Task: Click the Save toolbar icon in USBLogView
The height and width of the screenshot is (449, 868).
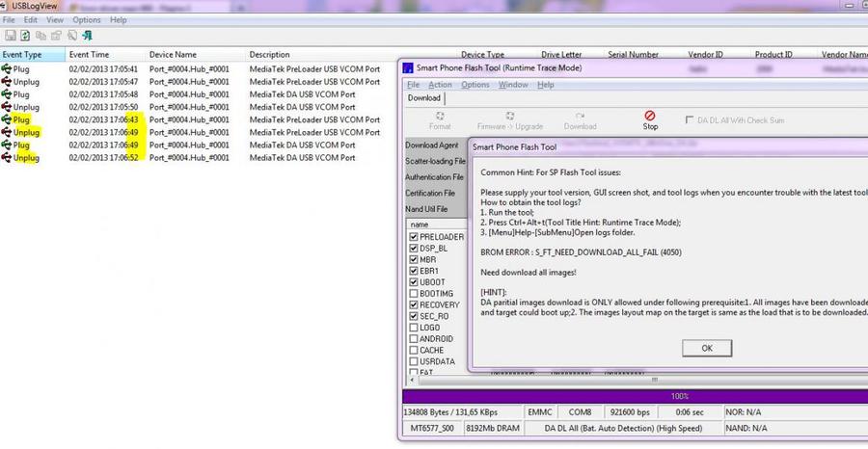Action: click(10, 36)
